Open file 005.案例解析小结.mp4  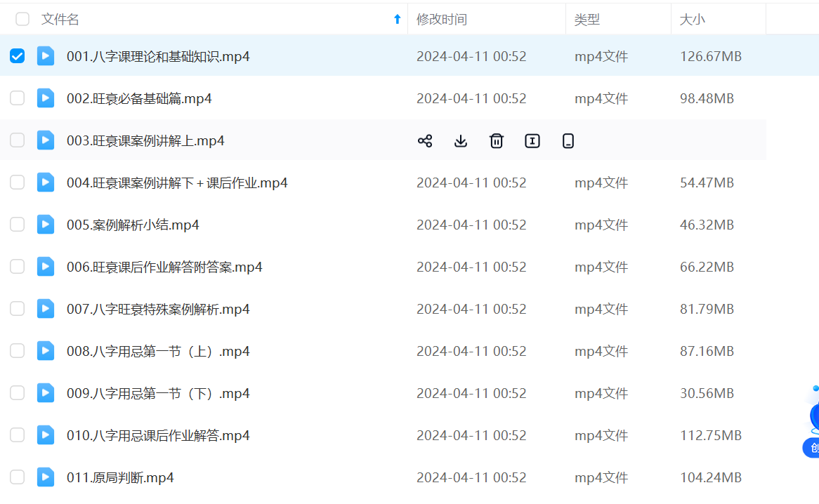[x=133, y=225]
